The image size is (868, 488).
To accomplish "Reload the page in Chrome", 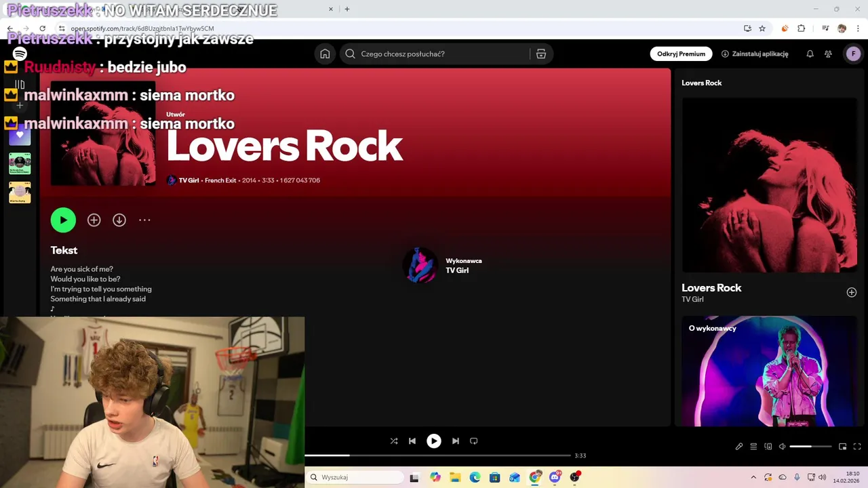I will tap(42, 28).
